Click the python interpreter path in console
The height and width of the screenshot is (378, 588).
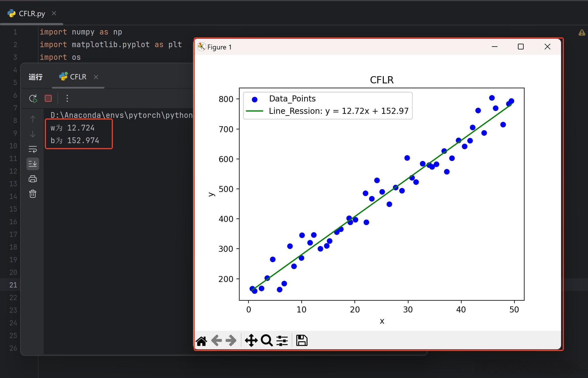[122, 115]
